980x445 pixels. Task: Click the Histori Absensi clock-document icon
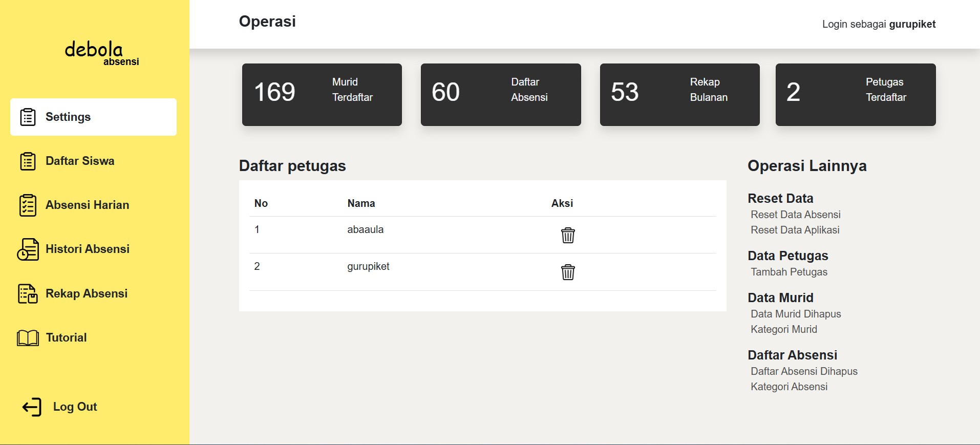click(x=28, y=249)
